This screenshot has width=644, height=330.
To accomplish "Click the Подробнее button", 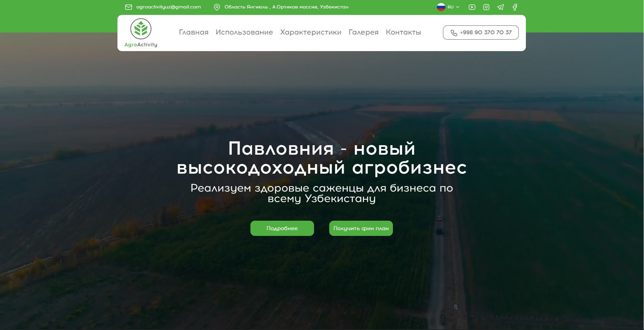I will [282, 228].
